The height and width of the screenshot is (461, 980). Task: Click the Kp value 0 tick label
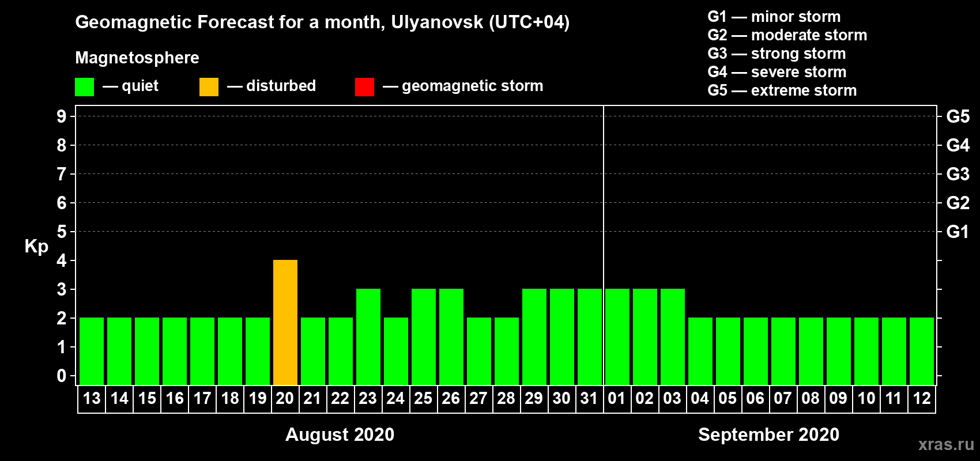[62, 376]
